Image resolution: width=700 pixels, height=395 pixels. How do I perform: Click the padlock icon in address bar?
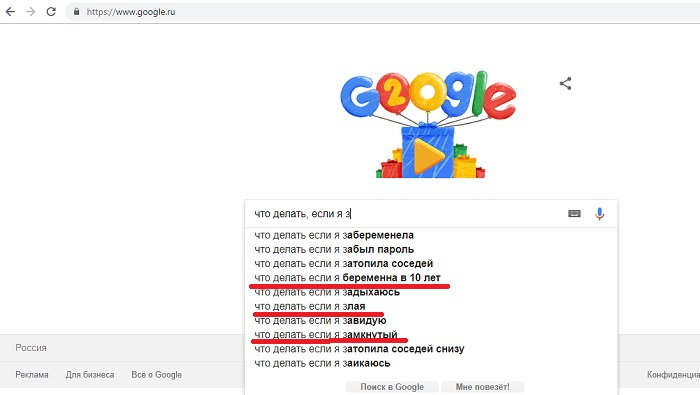coord(76,12)
